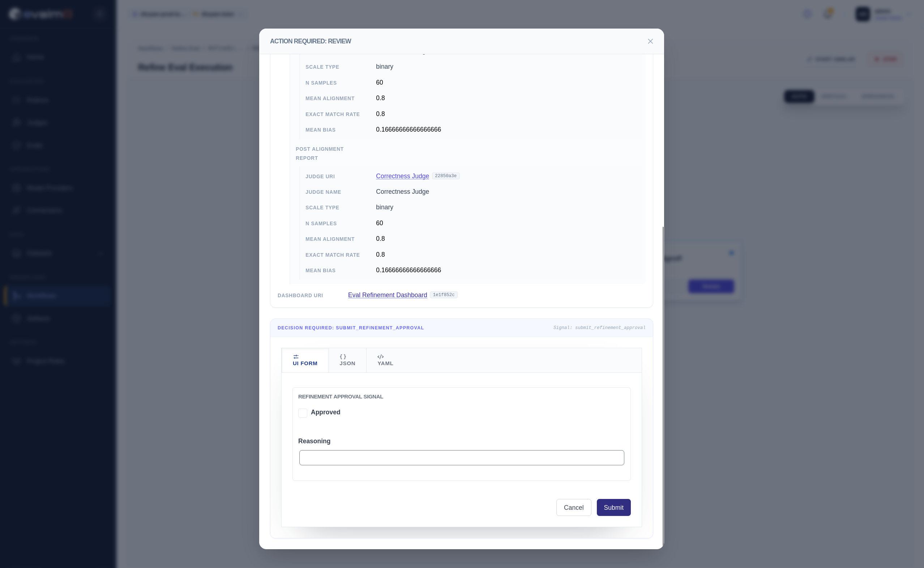
Task: Click the red STOP button behind the dialog
Action: tap(885, 59)
